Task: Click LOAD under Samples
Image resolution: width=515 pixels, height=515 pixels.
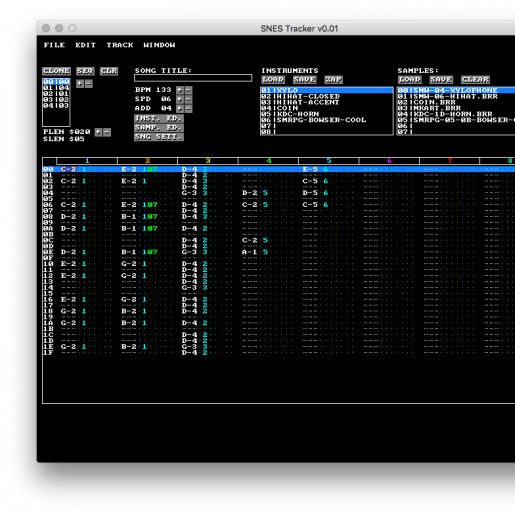Action: 410,80
